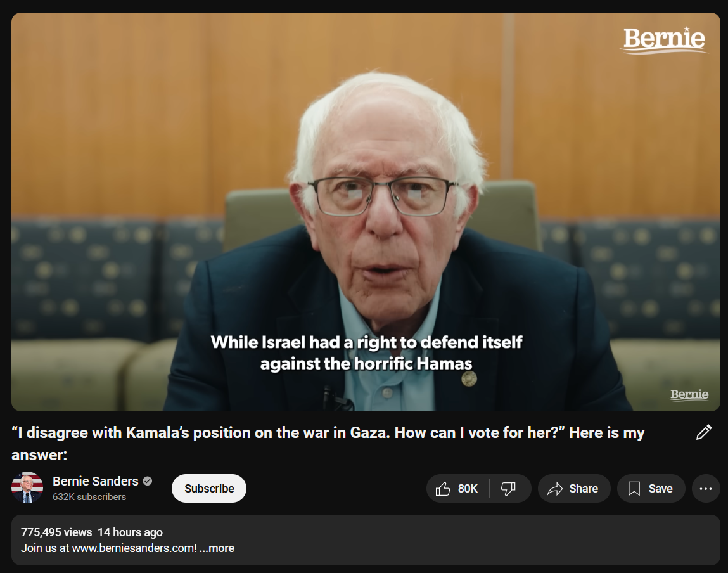Click the Save bookmark icon
This screenshot has width=728, height=573.
tap(634, 489)
